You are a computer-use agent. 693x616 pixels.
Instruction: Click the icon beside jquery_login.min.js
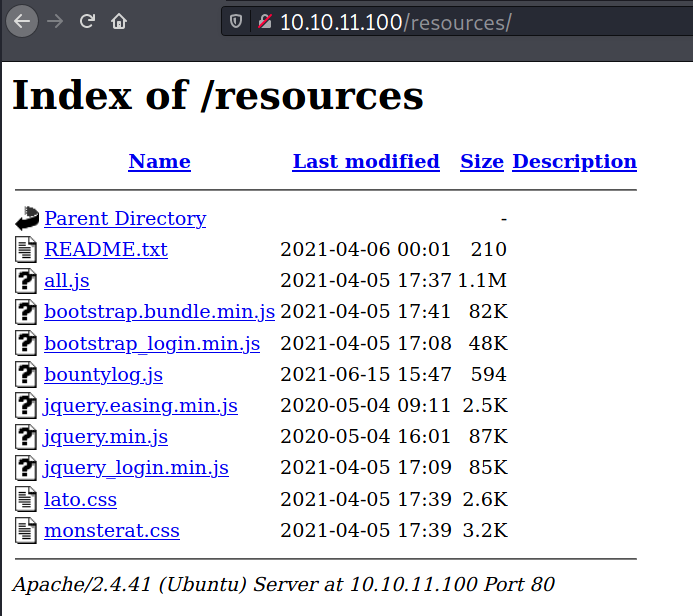(26, 468)
